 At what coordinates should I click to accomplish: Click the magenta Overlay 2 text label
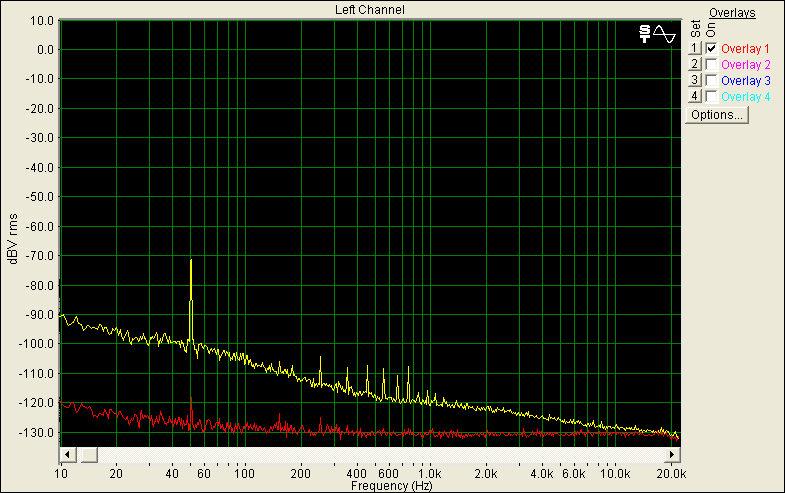click(745, 64)
